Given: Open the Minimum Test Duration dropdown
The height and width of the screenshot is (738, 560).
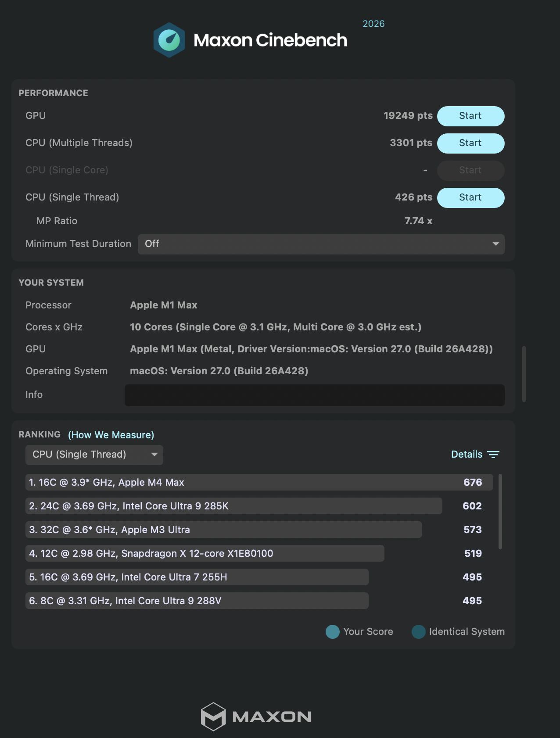Looking at the screenshot, I should coord(321,244).
